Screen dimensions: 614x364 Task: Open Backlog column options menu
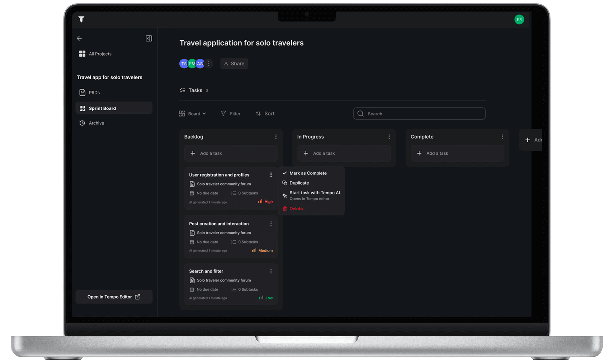(276, 137)
